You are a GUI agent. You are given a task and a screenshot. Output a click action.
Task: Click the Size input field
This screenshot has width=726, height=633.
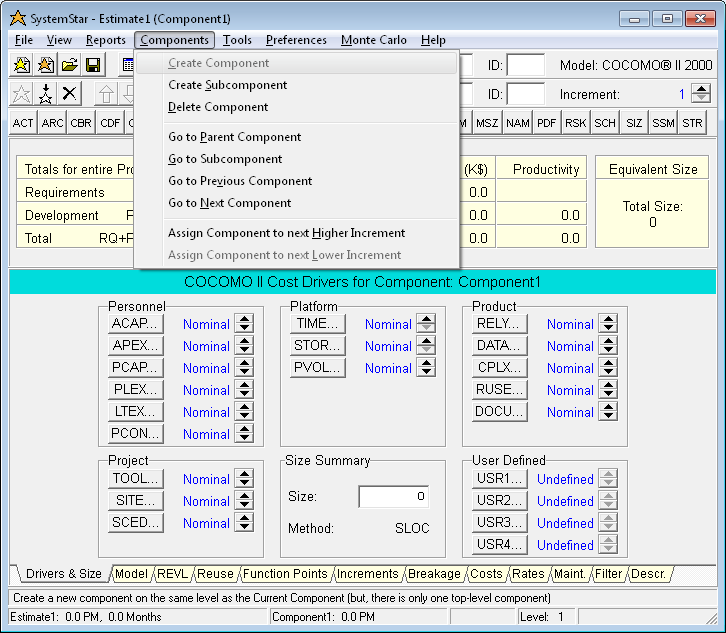pos(394,496)
